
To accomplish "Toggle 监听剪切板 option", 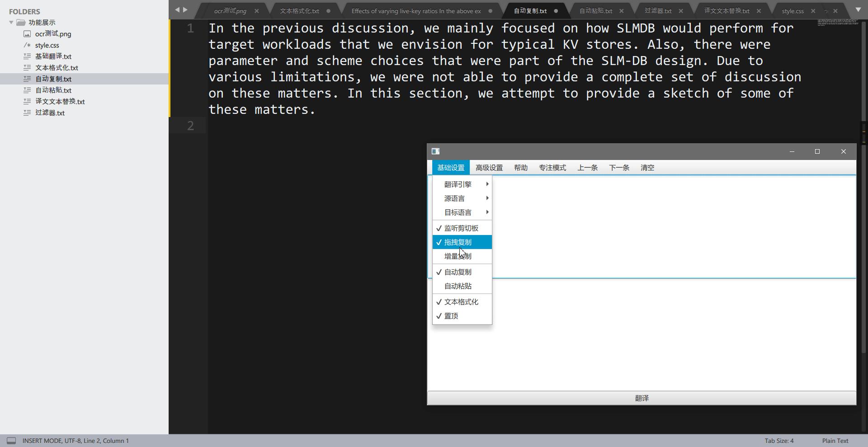I will coord(462,228).
